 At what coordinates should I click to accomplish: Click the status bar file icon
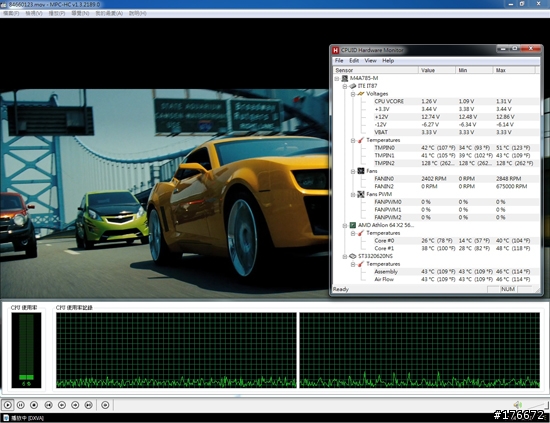coord(6,418)
